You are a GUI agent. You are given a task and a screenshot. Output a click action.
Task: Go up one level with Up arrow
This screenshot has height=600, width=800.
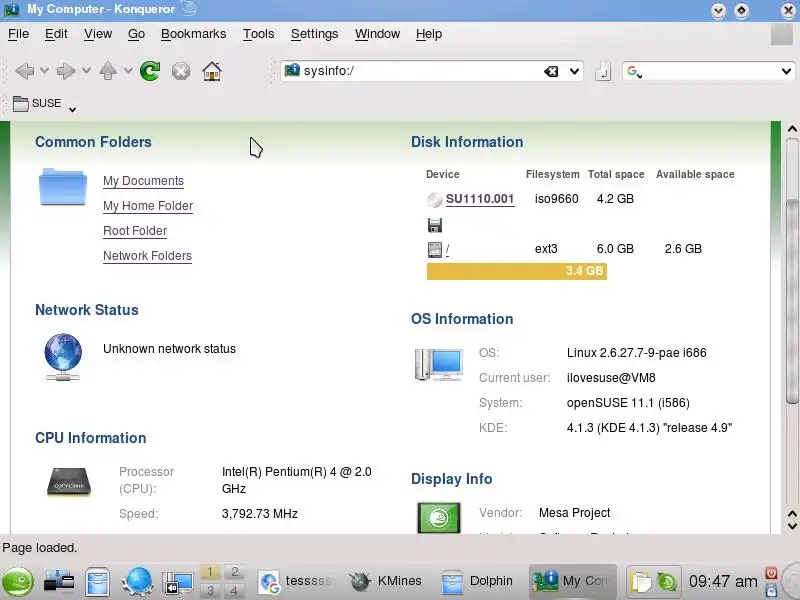point(108,71)
